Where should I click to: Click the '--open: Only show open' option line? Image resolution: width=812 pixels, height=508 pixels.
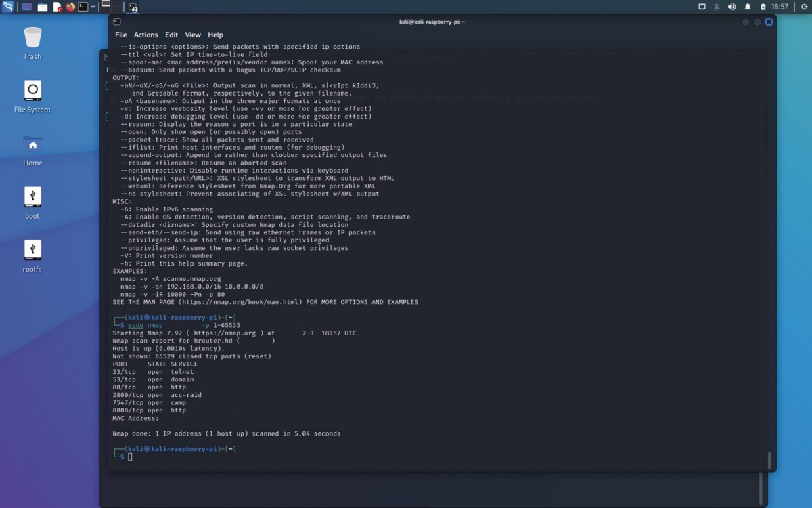[x=211, y=132]
